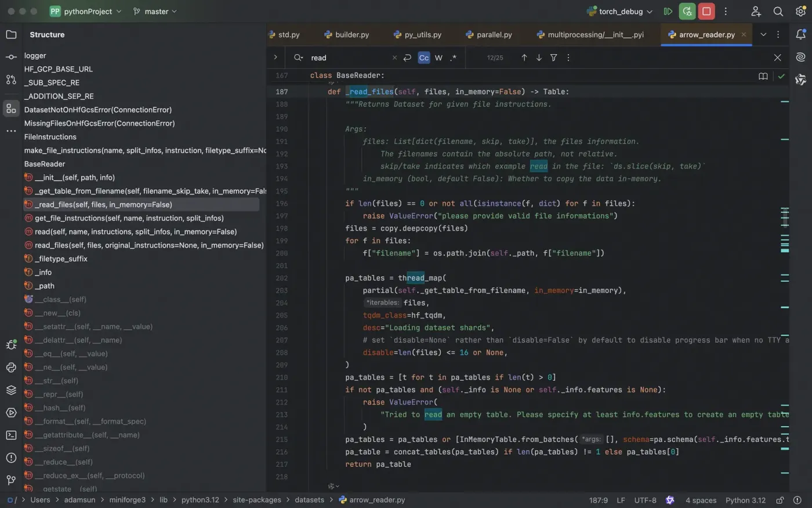Open the Python Packages layers icon
Viewport: 812px width, 508px height.
coord(11,390)
